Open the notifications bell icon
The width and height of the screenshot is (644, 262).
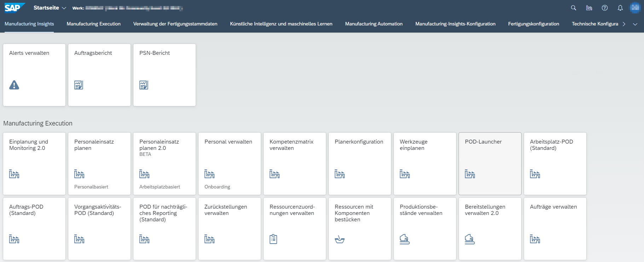620,8
